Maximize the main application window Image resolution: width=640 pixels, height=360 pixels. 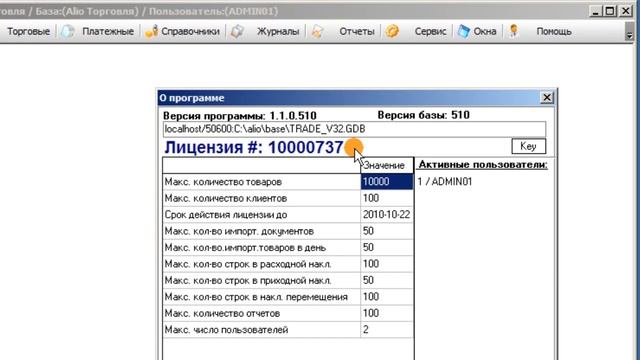click(610, 11)
